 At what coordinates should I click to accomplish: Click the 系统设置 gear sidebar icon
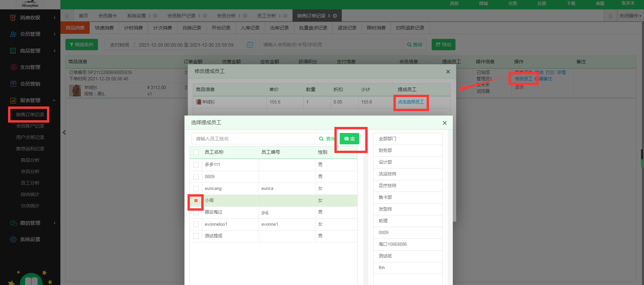click(13, 239)
